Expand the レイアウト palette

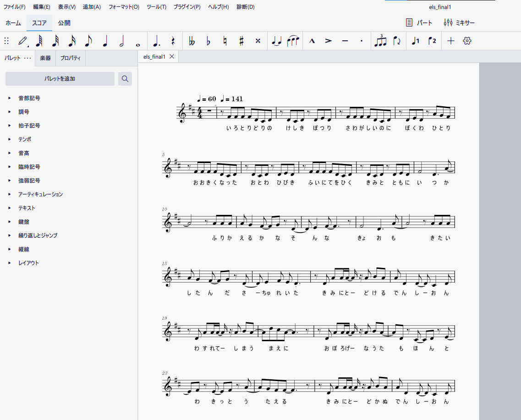[9, 262]
